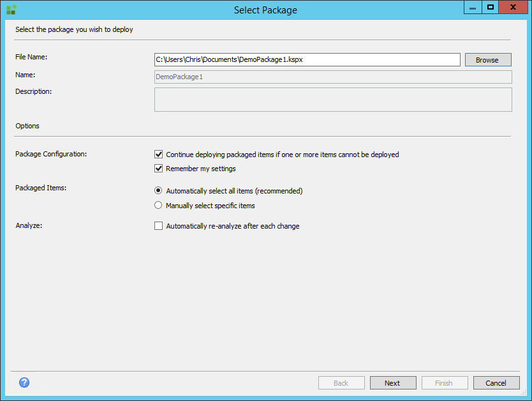The height and width of the screenshot is (401, 532).
Task: Enable automatically re-analyze after each change
Action: coord(159,226)
